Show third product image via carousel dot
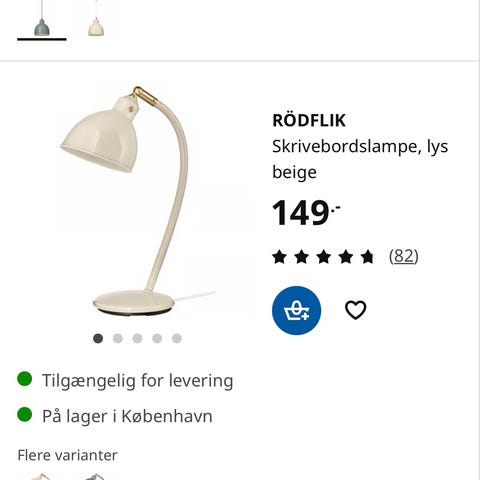Viewport: 480px width, 480px height. (137, 338)
